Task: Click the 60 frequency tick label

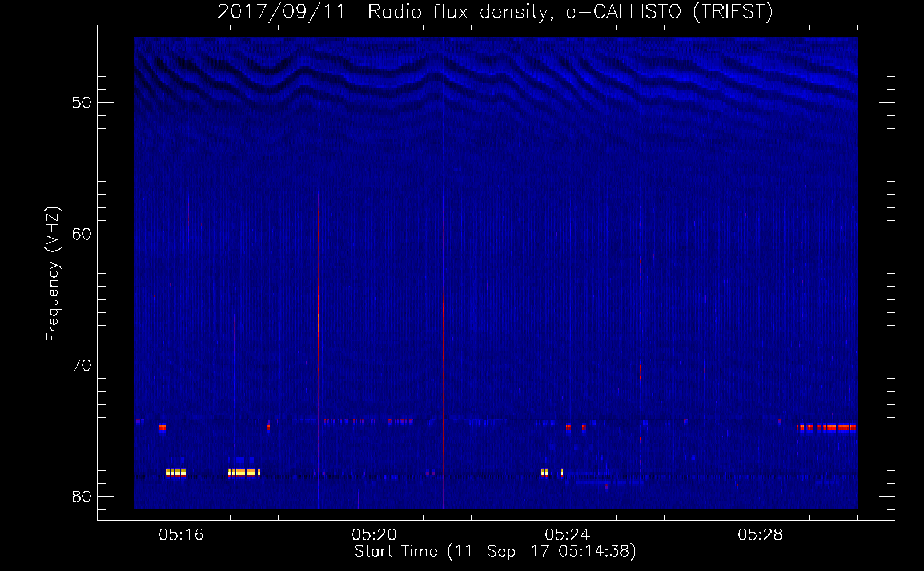Action: point(82,234)
